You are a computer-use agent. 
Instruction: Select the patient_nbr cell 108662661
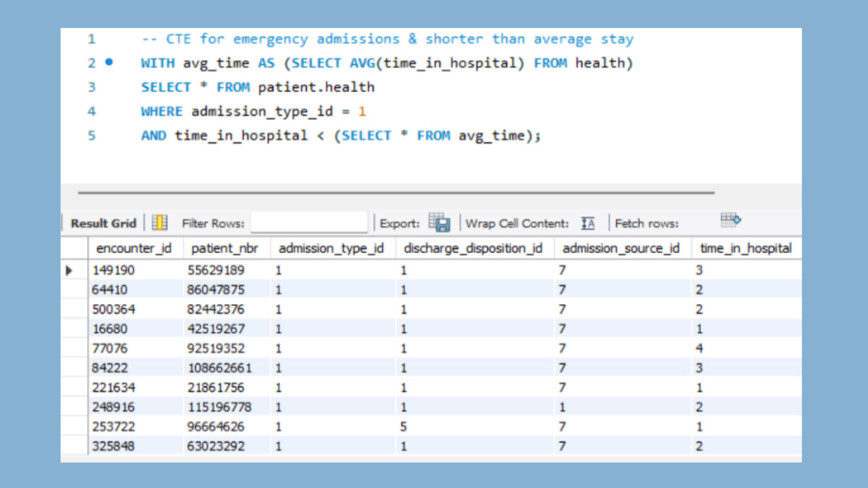coord(220,368)
